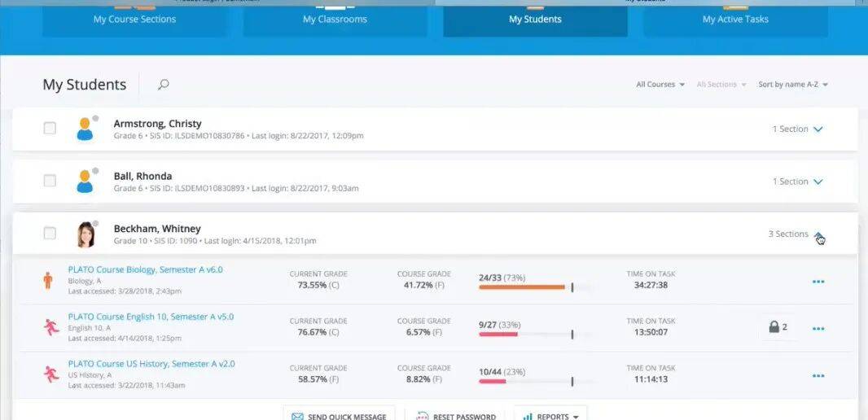Click Send Quick Message button
This screenshot has height=420, width=868.
pos(339,413)
